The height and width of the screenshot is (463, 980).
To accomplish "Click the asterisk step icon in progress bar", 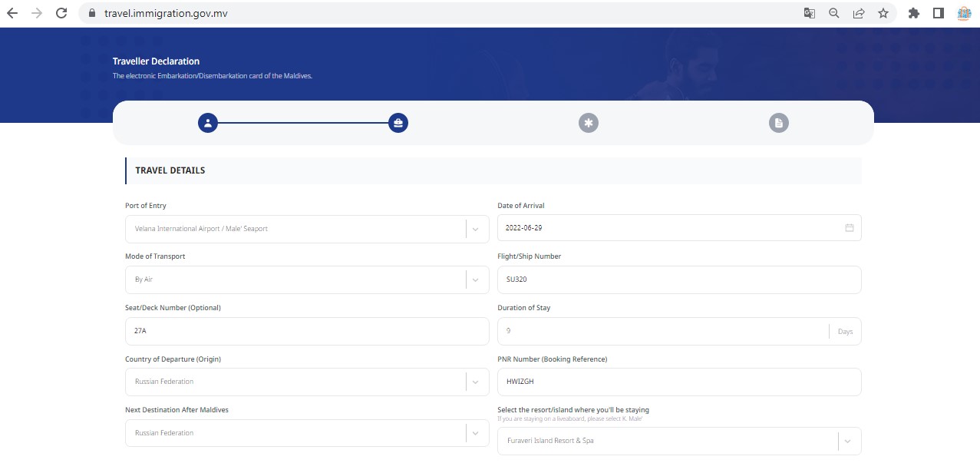I will 589,123.
